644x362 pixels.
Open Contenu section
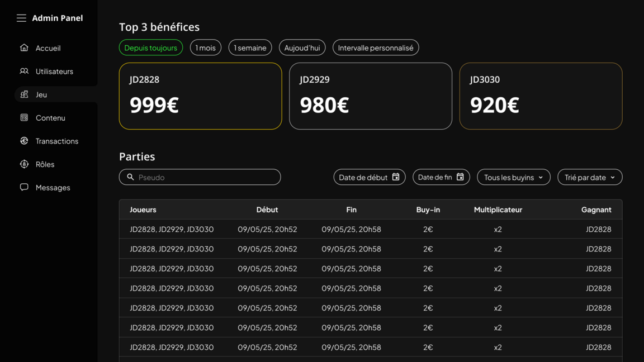[x=50, y=118]
